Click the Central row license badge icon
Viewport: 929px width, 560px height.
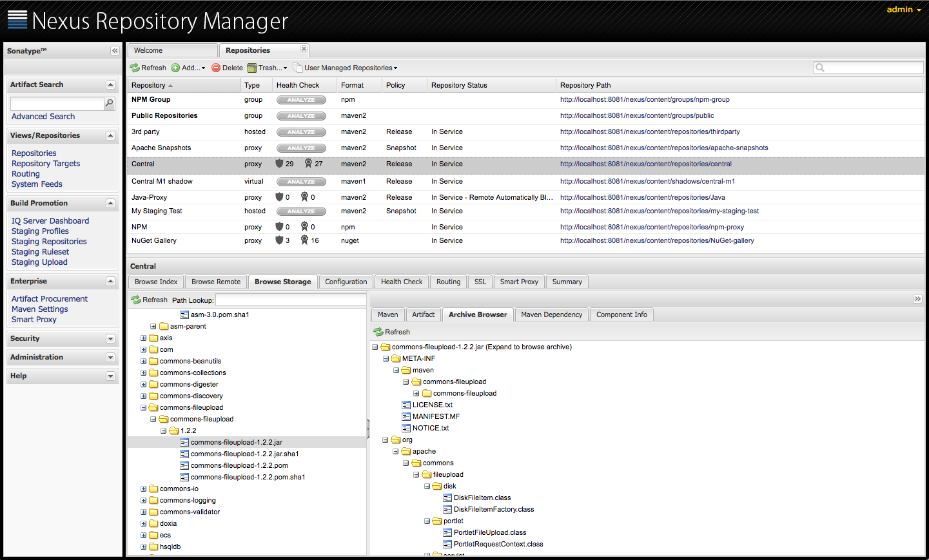(x=308, y=164)
